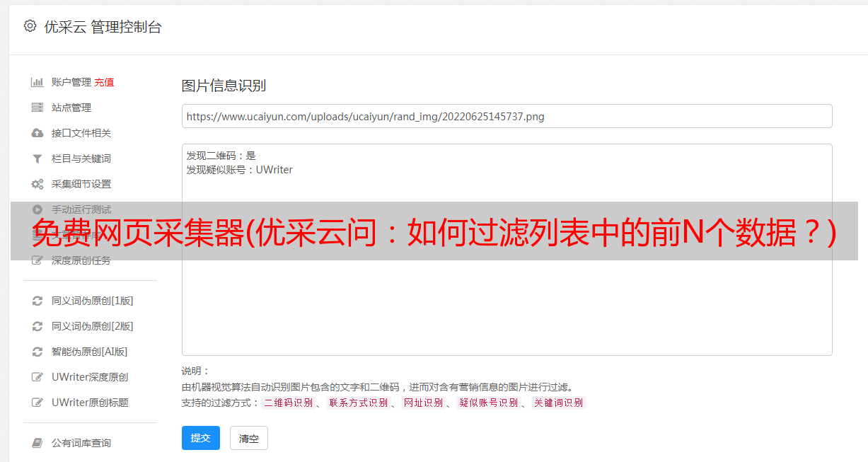Open UWriter原创标题 page

[90, 403]
